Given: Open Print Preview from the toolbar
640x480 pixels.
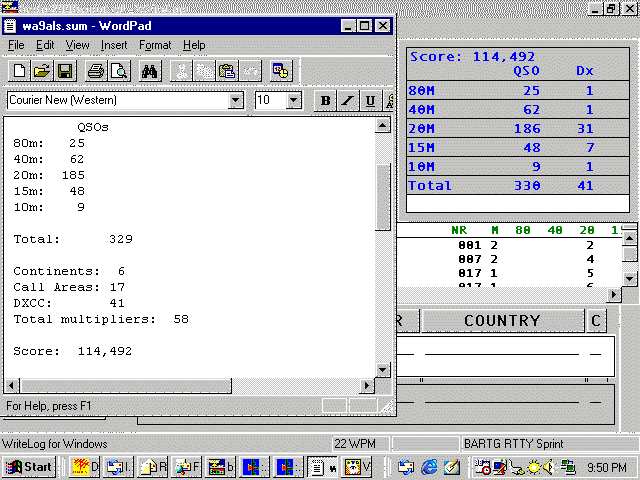Looking at the screenshot, I should point(118,71).
